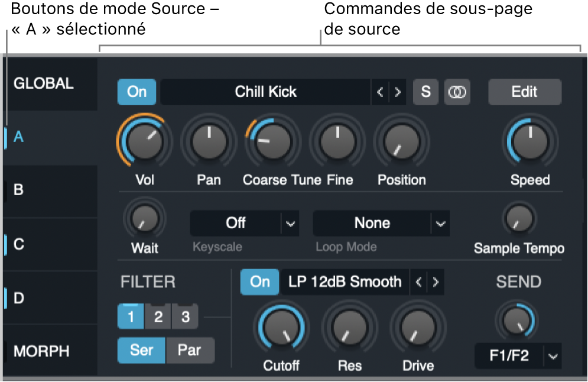
Task: Open the MORPH tab
Action: (51, 351)
